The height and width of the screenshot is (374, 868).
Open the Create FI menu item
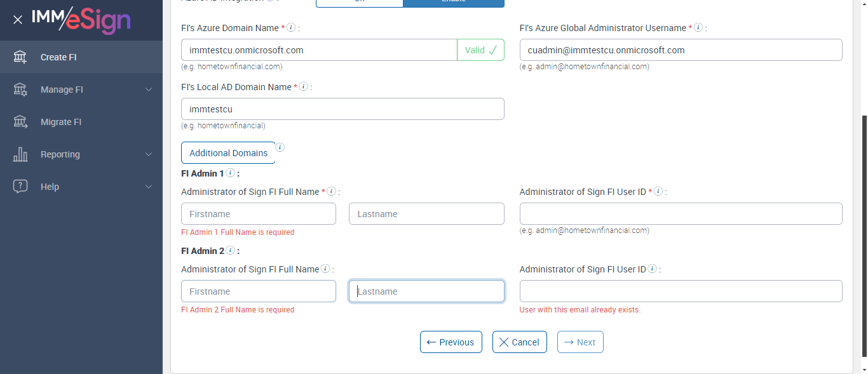58,57
